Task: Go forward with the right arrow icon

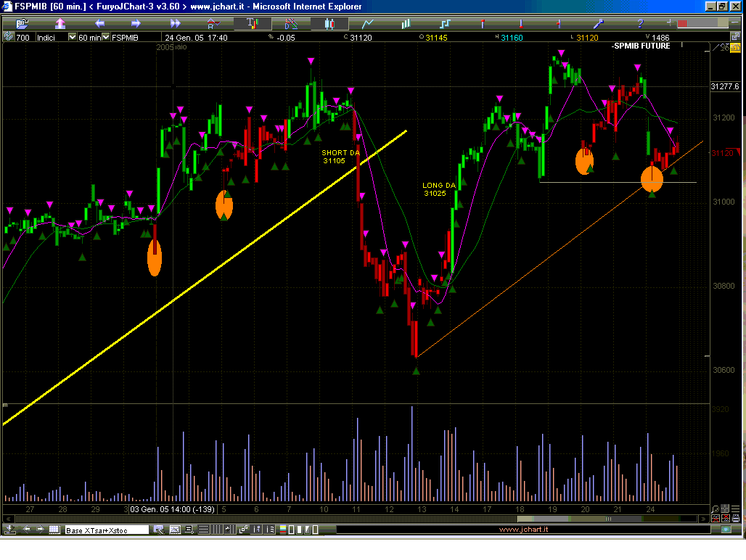Action: (135, 23)
